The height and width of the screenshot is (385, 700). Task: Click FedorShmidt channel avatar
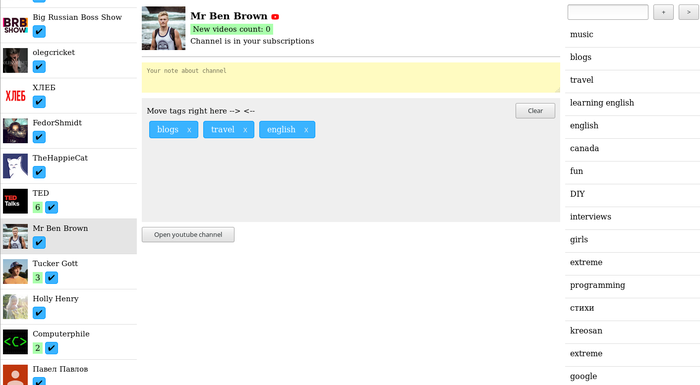(15, 131)
